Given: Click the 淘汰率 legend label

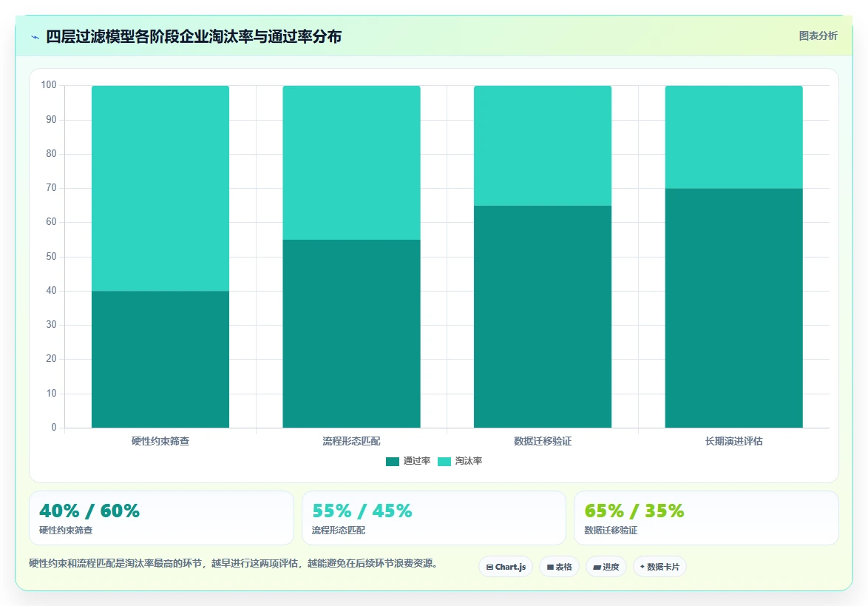Looking at the screenshot, I should (468, 461).
